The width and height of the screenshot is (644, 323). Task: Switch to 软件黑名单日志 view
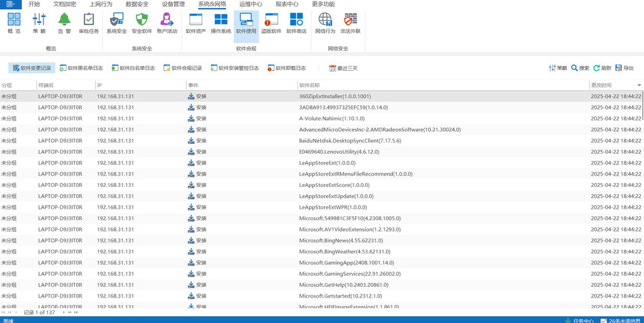point(81,68)
